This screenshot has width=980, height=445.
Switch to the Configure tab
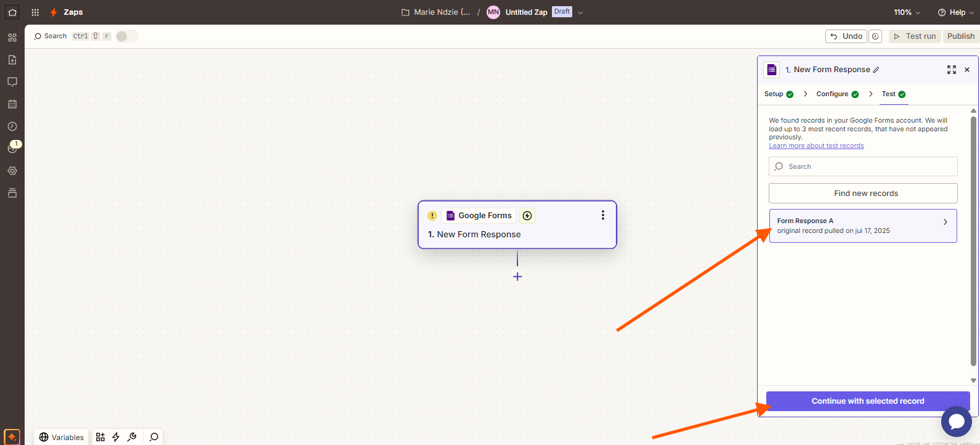[x=837, y=94]
